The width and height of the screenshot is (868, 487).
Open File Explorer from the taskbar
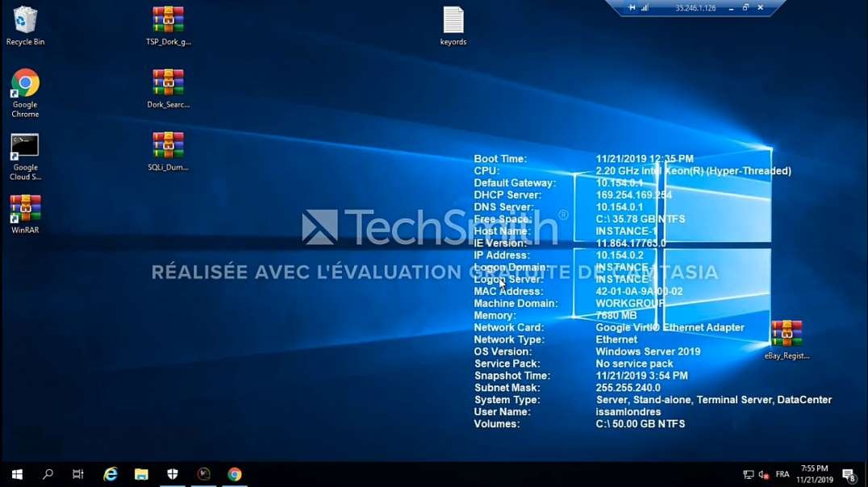coord(141,474)
